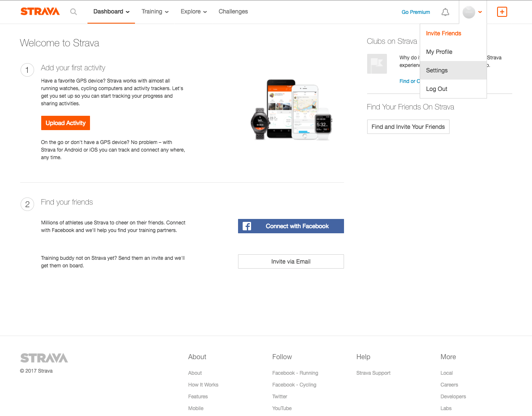Click the profile avatar icon

468,12
